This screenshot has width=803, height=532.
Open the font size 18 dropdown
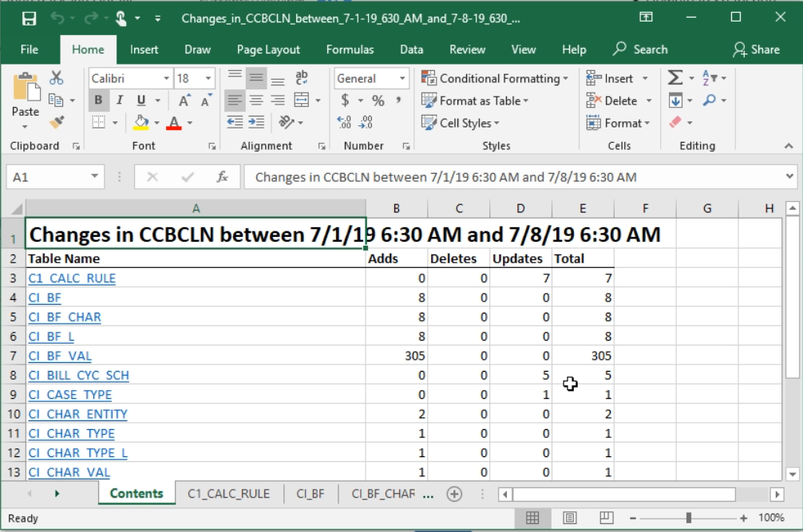tap(208, 78)
